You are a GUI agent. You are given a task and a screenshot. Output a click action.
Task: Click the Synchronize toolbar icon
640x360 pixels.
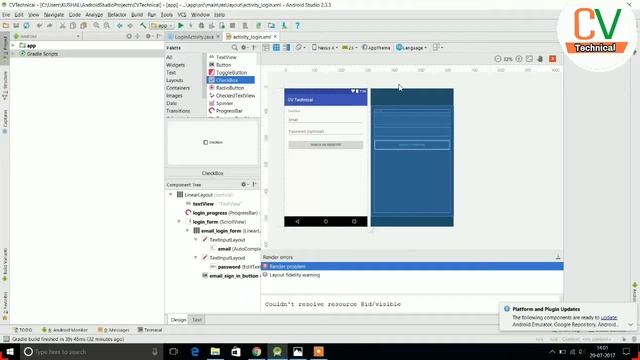pyautogui.click(x=27, y=25)
